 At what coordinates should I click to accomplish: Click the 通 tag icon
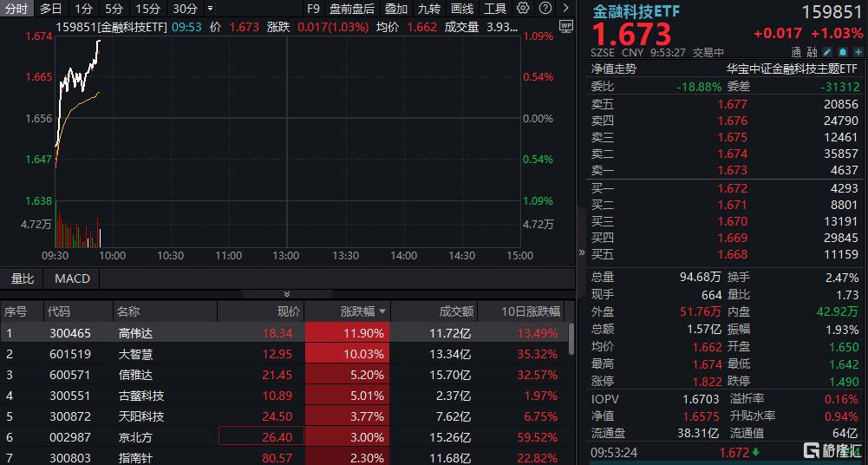click(796, 52)
